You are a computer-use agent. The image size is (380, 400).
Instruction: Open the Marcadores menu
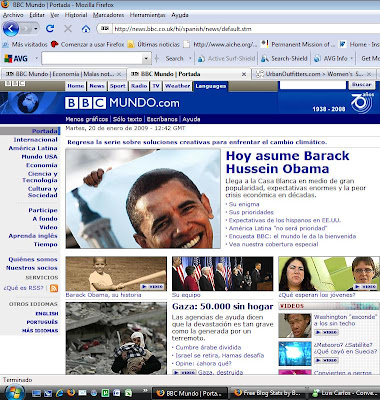pyautogui.click(x=108, y=15)
